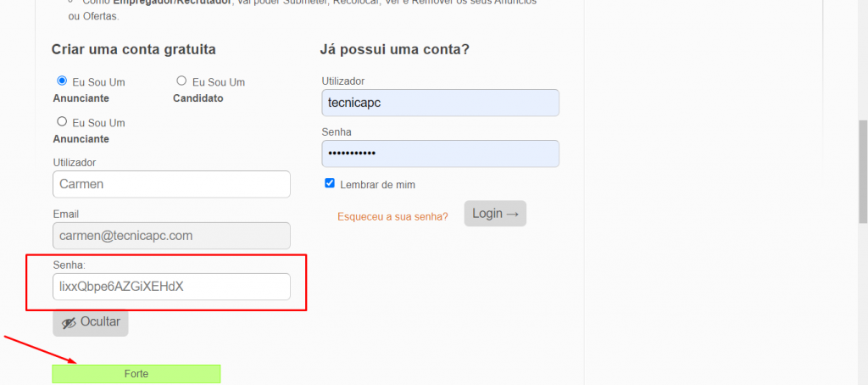Click the masked login Senha field
This screenshot has width=868, height=385.
pyautogui.click(x=440, y=153)
